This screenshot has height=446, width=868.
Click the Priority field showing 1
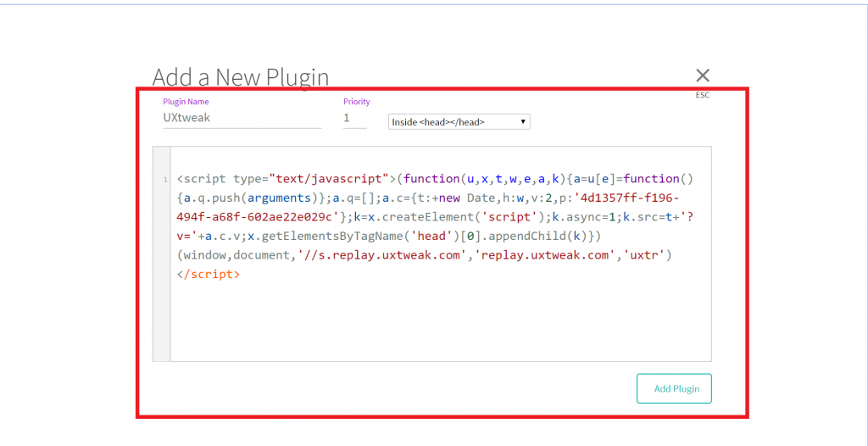click(354, 118)
